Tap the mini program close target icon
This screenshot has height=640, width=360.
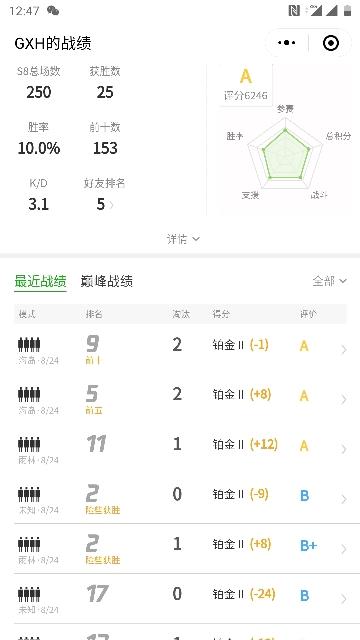[331, 42]
